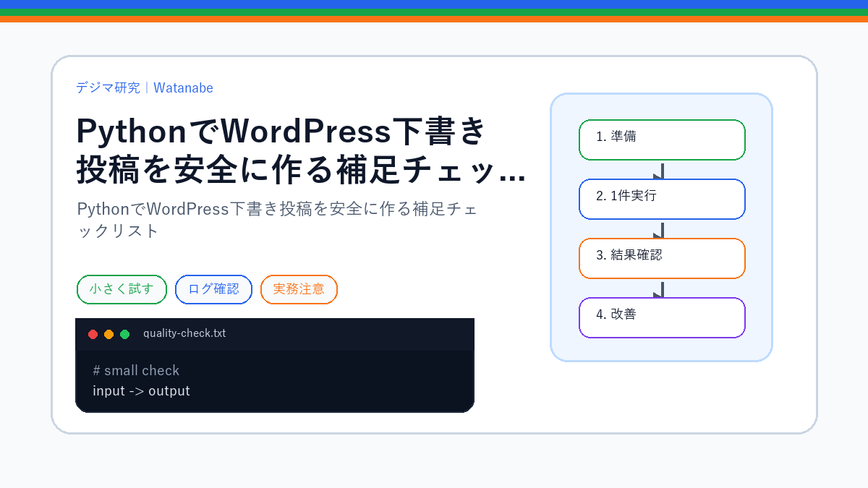Click the '# small check' comment line
Viewport: 868px width, 488px height.
pos(136,371)
